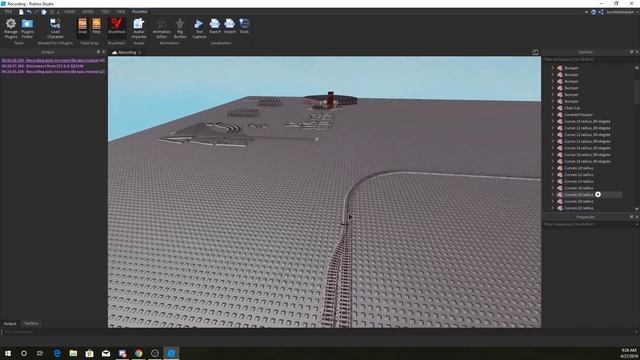Click the Load Character plugin
Screen dimensions: 640x360
click(x=55, y=28)
